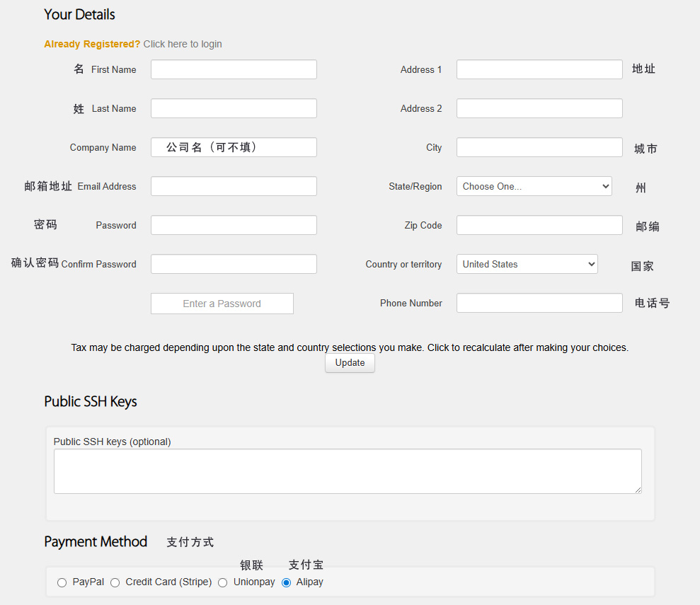Click the Zip Code input field
This screenshot has height=605, width=700.
point(539,225)
